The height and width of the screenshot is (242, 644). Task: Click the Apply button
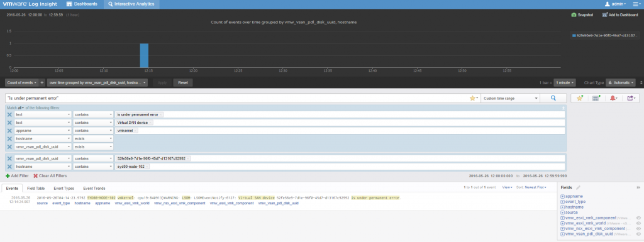(162, 82)
